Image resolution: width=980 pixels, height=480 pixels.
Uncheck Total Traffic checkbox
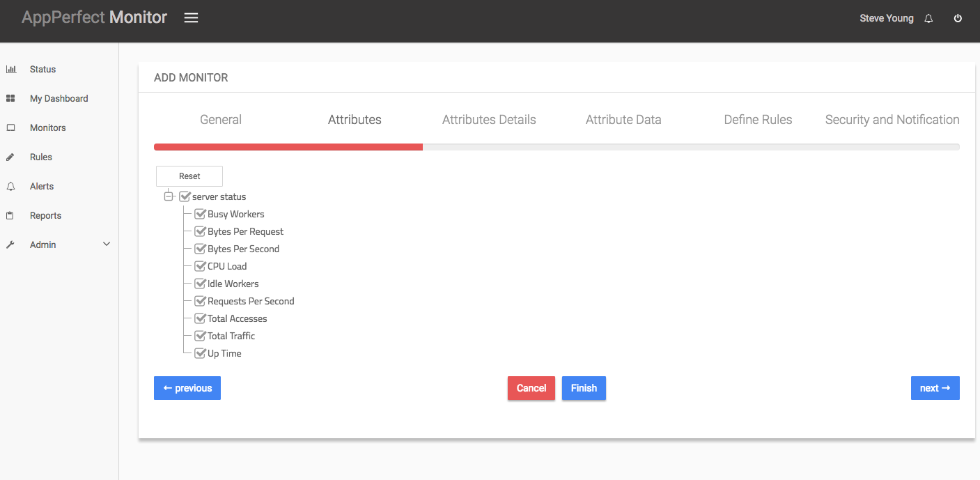200,336
